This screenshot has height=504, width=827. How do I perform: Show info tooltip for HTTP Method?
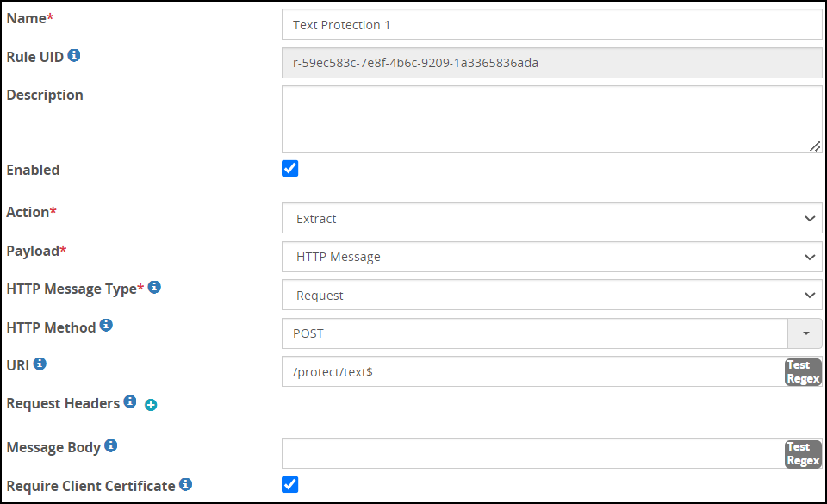click(106, 326)
